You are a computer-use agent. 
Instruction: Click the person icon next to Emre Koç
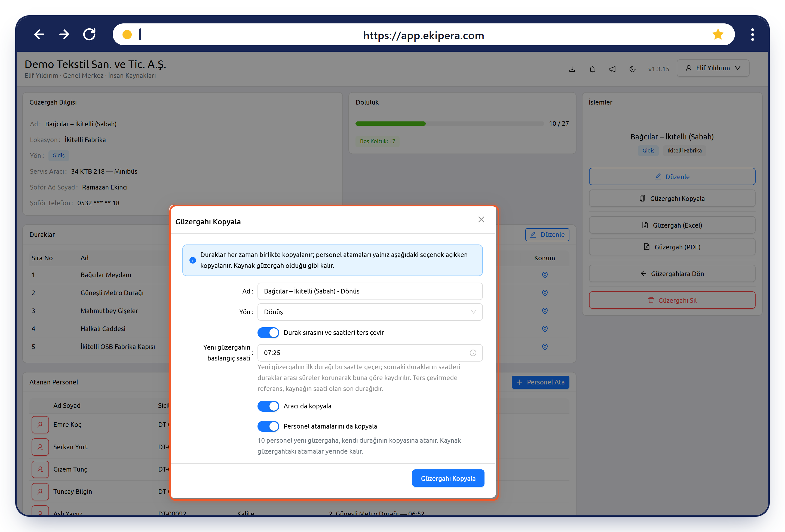tap(40, 424)
